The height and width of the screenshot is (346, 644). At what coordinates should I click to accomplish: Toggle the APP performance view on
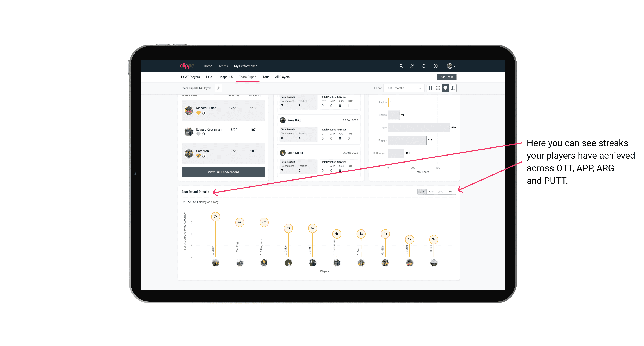pyautogui.click(x=431, y=191)
